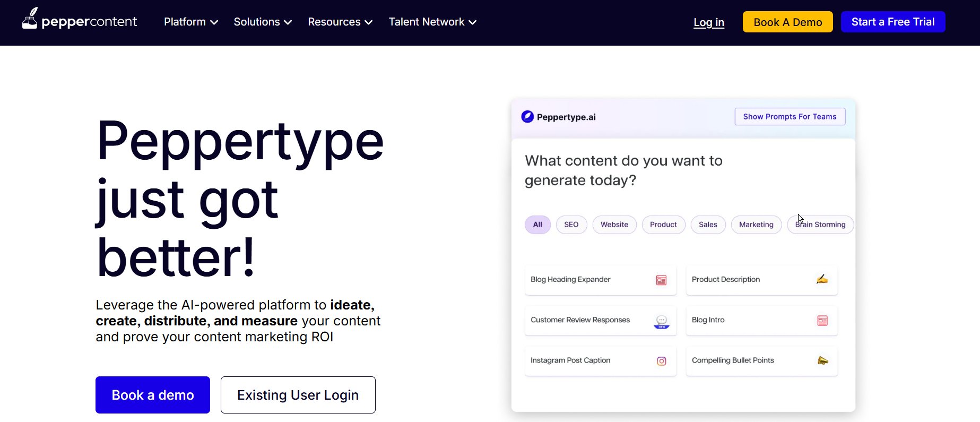Screen dimensions: 980x422
Task: Open the Customer Review Responses template
Action: 601,320
